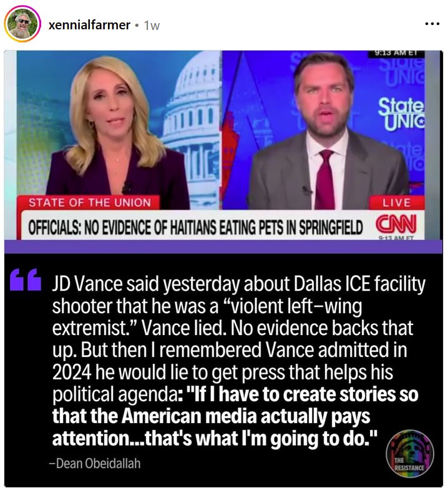Click the STATE OF THE UNION banner label
Screen dimensions: 448x491
(x=89, y=203)
